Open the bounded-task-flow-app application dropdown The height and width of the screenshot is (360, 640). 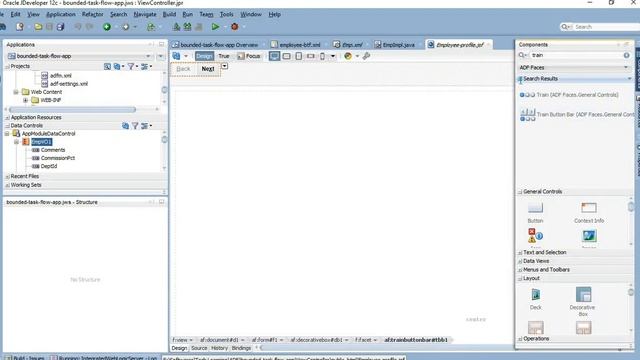point(148,56)
